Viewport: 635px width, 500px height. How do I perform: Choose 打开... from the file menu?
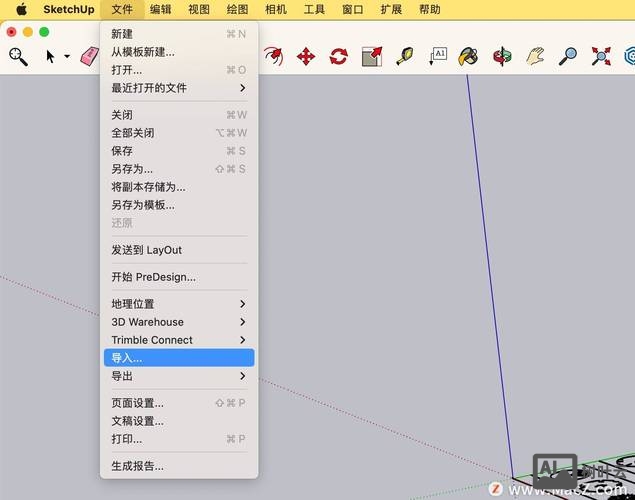coord(179,70)
